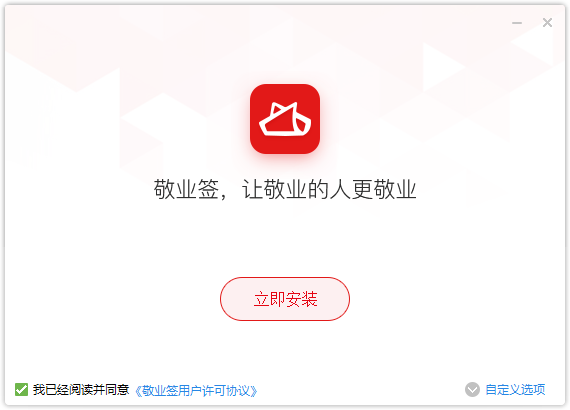Click the X icon at the window corner

547,23
